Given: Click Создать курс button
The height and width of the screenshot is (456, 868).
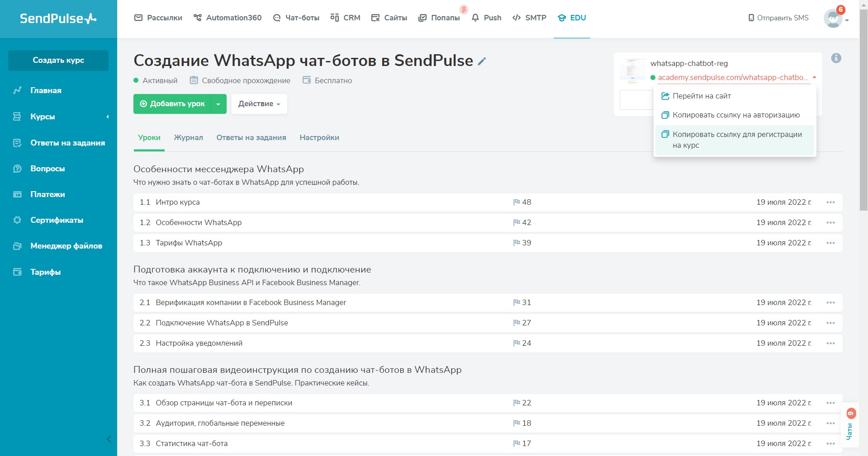Looking at the screenshot, I should click(x=58, y=60).
